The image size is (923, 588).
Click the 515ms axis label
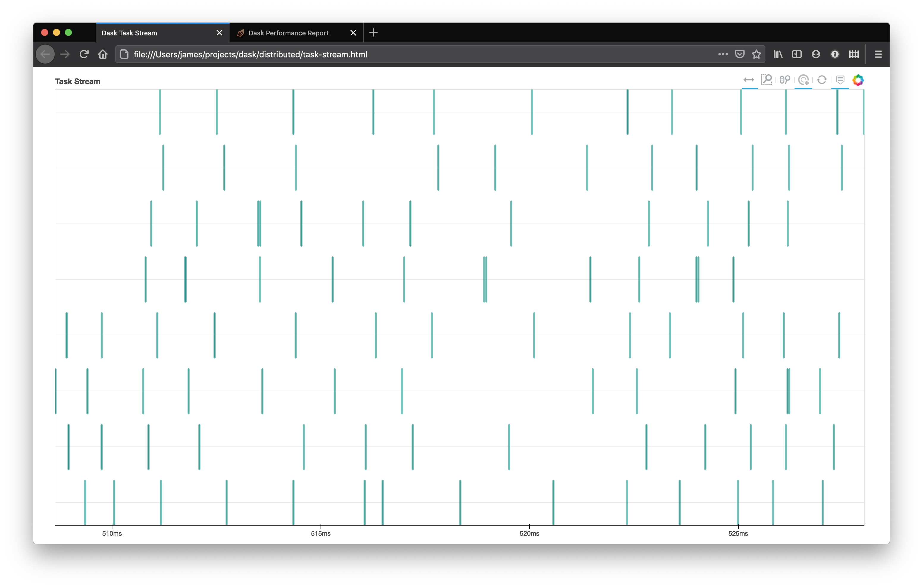[321, 534]
